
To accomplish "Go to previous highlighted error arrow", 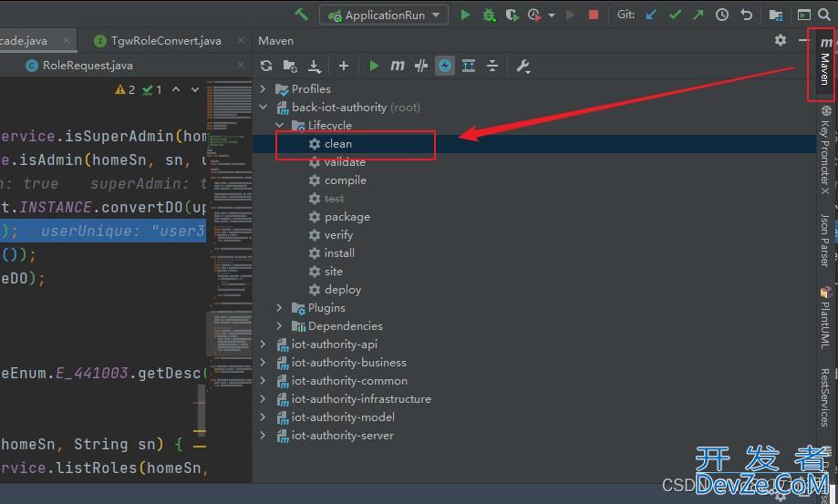I will (176, 89).
